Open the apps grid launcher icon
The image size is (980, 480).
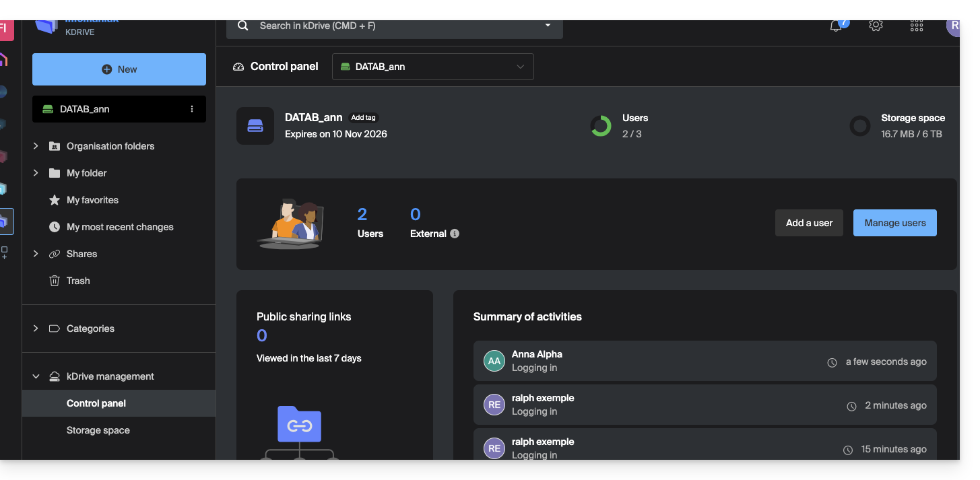pos(916,26)
